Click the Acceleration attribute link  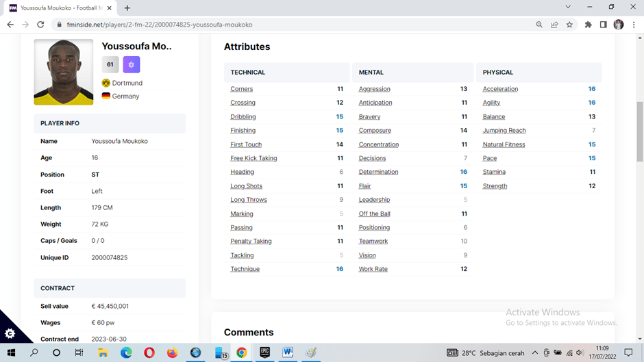click(x=500, y=89)
